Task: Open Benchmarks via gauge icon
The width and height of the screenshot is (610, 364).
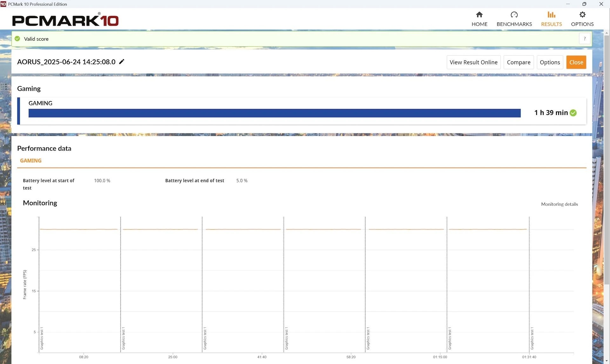Action: [514, 15]
